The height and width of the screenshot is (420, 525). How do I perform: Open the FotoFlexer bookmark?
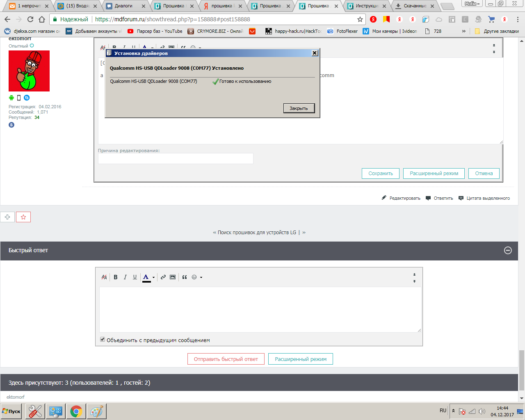pos(342,31)
